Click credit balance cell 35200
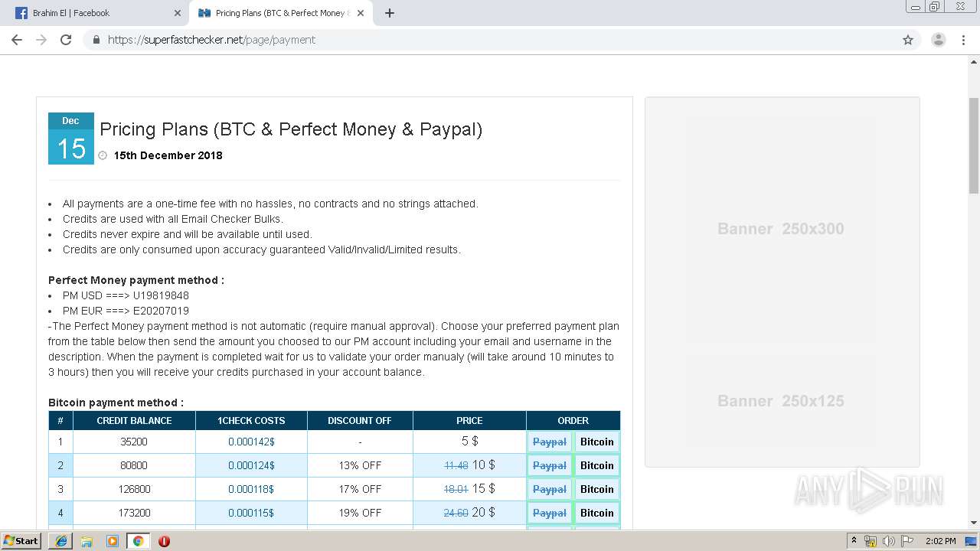The image size is (980, 551). pyautogui.click(x=134, y=442)
